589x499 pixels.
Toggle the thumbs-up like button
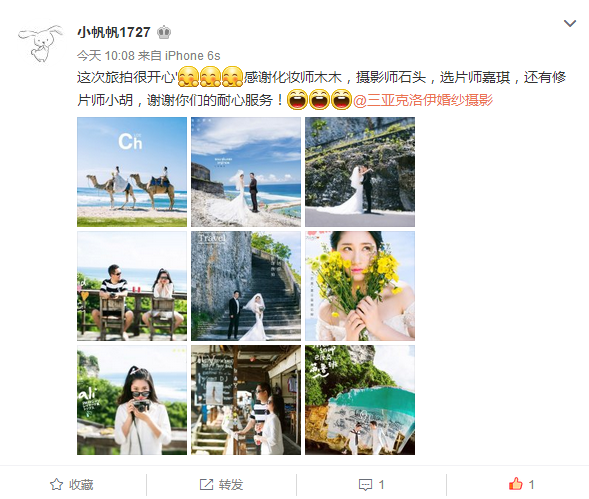[515, 484]
